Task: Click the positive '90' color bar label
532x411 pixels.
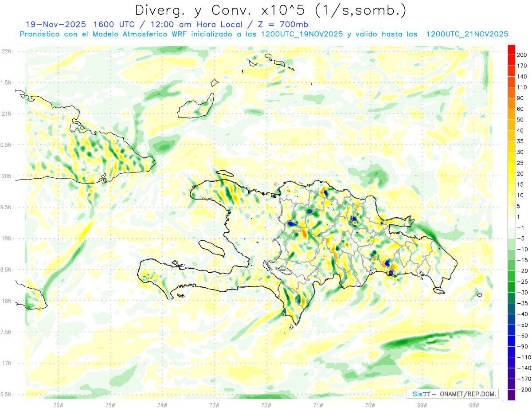Action: (x=520, y=98)
